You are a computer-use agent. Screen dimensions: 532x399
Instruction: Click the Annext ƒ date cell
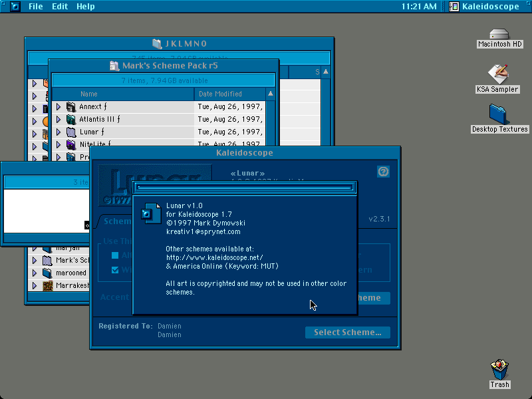pyautogui.click(x=230, y=107)
